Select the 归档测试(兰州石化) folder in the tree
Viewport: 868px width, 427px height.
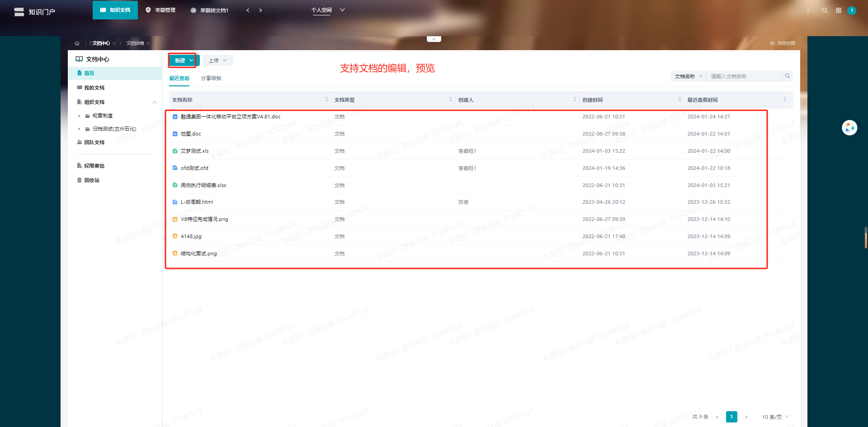click(114, 129)
